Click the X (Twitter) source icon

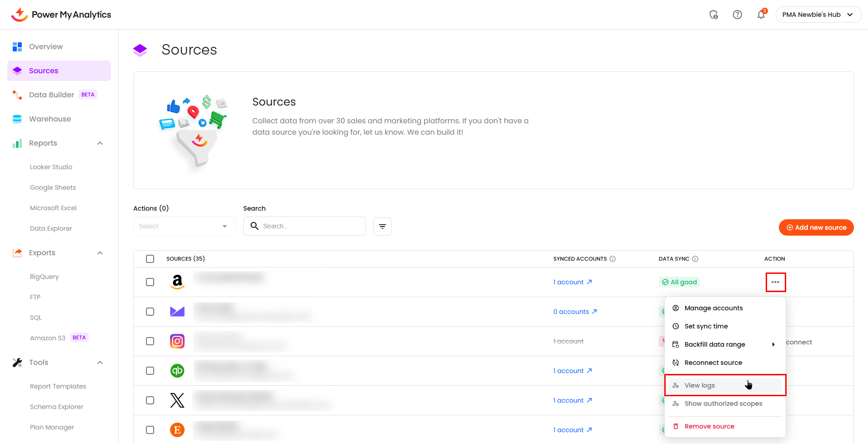tap(177, 400)
